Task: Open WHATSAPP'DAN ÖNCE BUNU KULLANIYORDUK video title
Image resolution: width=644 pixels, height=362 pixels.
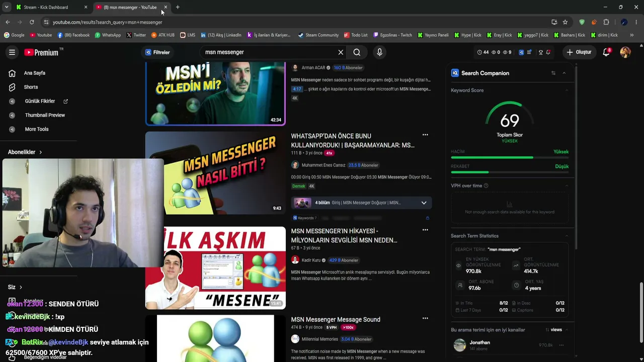Action: [353, 140]
